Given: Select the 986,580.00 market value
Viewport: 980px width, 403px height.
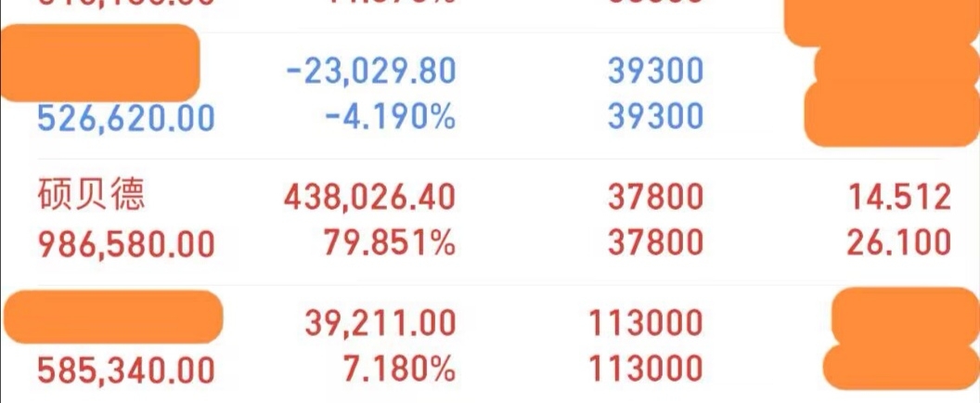Looking at the screenshot, I should [x=126, y=244].
